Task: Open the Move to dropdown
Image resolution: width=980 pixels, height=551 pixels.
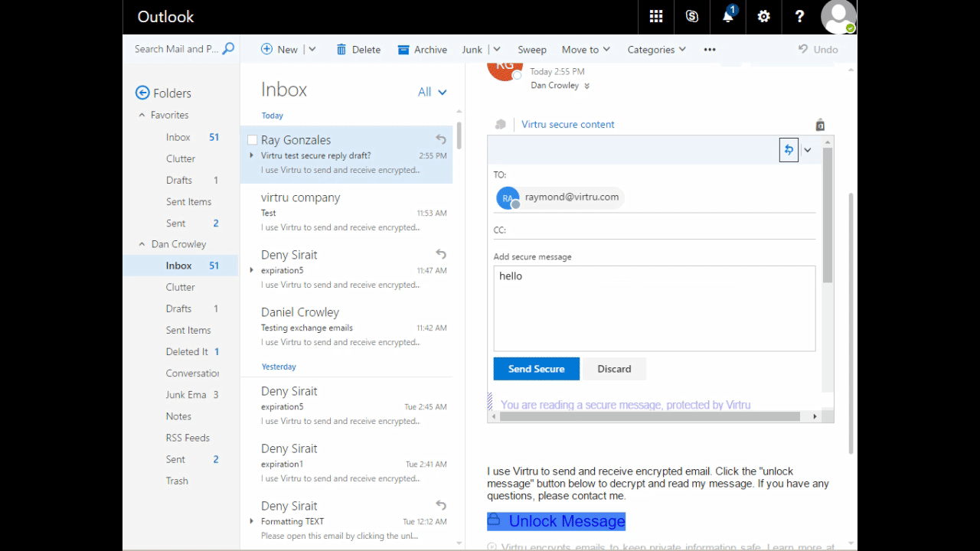Action: [x=586, y=50]
